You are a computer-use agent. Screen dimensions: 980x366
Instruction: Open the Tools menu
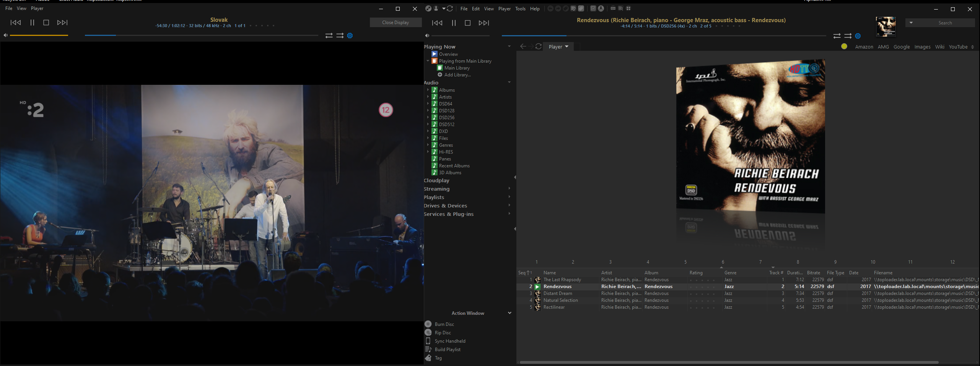[x=520, y=9]
